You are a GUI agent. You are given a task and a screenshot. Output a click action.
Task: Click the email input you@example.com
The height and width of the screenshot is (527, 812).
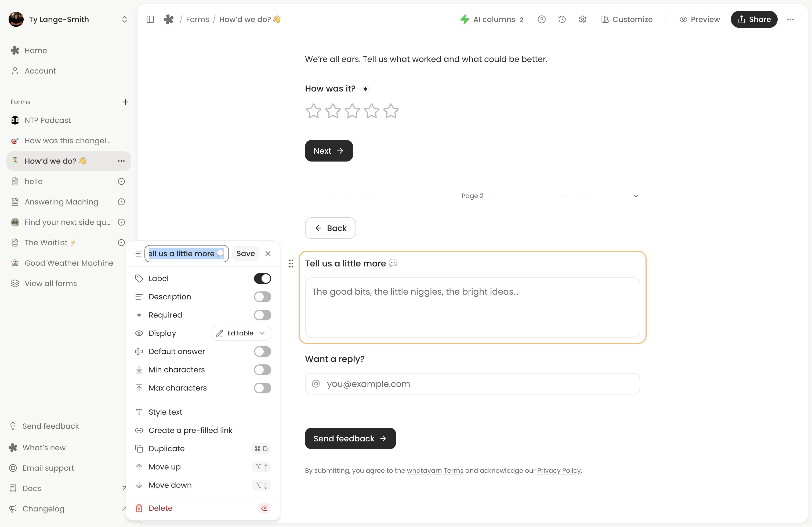pyautogui.click(x=472, y=384)
